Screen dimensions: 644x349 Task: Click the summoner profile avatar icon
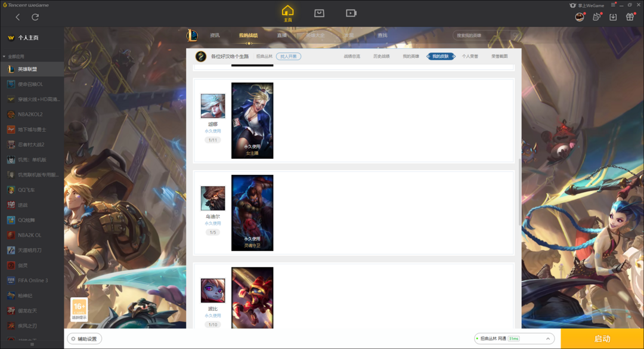[x=200, y=56]
